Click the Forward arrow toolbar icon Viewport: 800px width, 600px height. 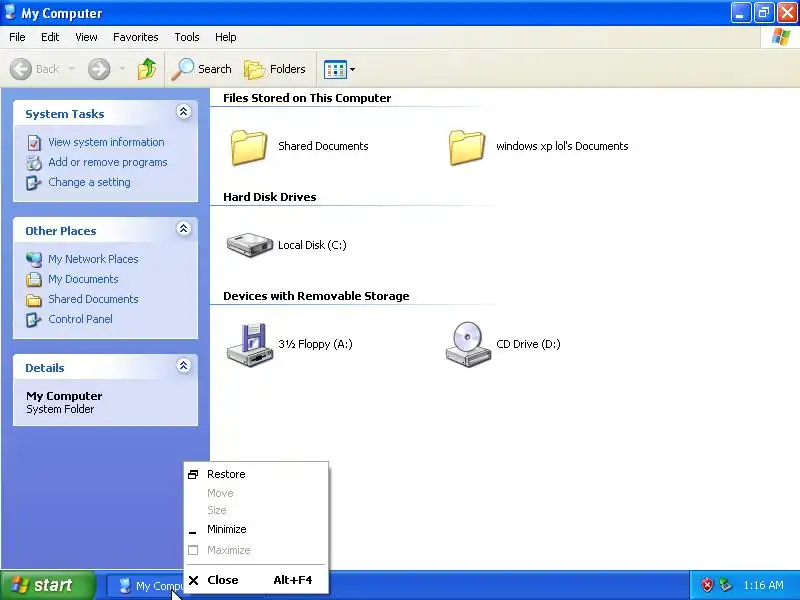(x=99, y=69)
